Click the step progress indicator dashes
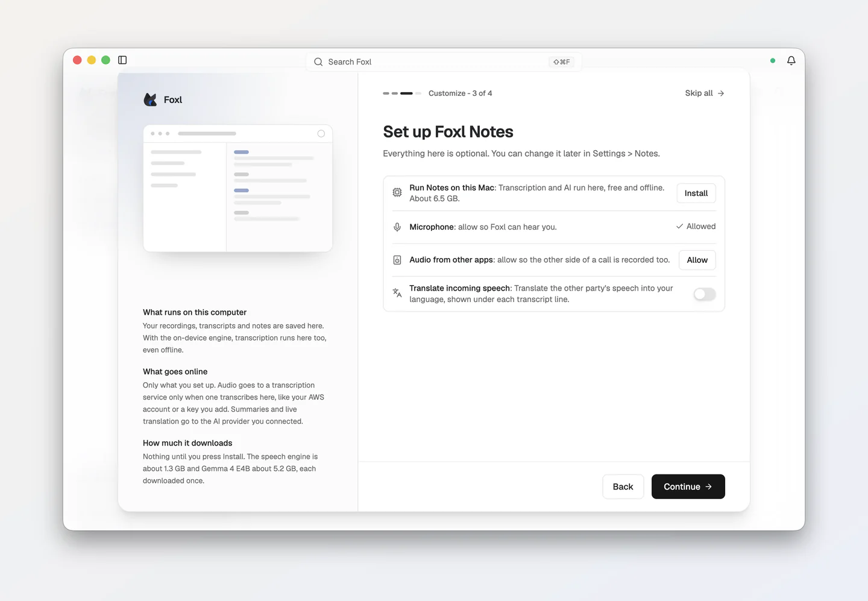868x601 pixels. click(401, 93)
